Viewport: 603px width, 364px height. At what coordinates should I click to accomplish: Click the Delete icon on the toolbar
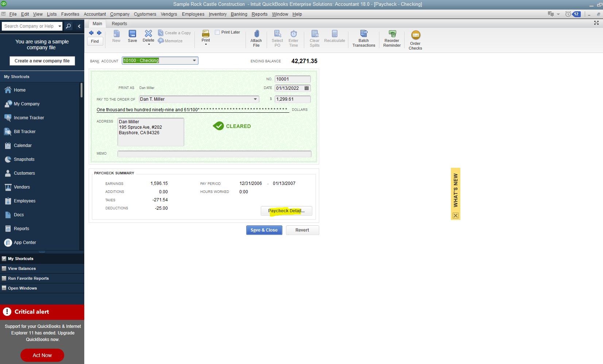pyautogui.click(x=148, y=36)
